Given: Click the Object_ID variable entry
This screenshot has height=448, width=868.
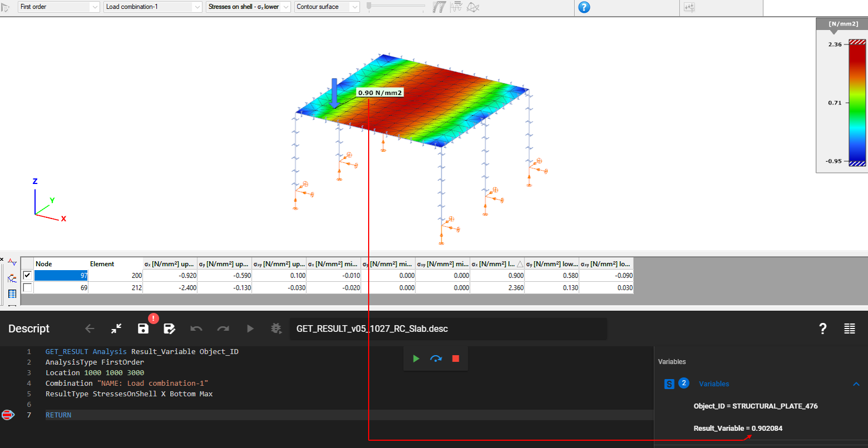Looking at the screenshot, I should (756, 406).
